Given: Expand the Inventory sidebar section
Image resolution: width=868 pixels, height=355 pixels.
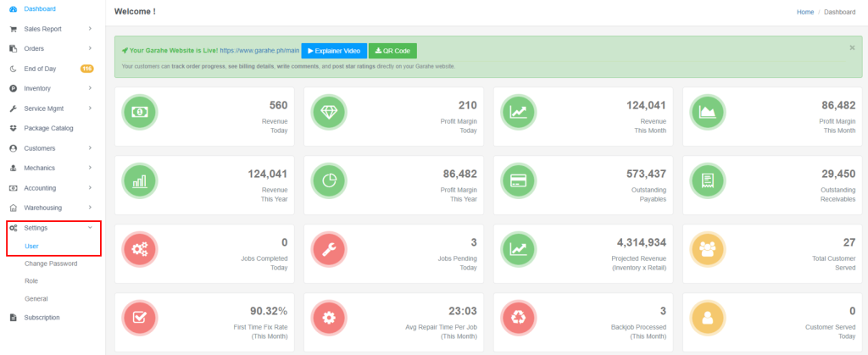Looking at the screenshot, I should pos(49,88).
